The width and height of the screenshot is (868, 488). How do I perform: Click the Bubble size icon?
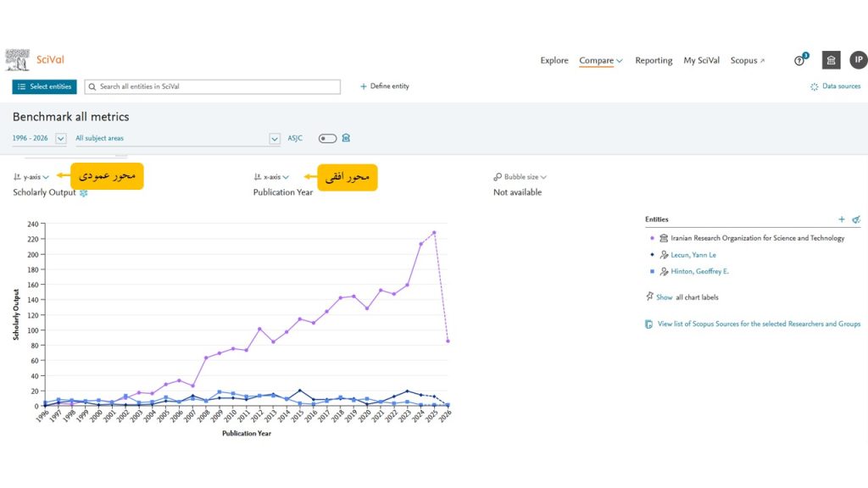coord(497,177)
